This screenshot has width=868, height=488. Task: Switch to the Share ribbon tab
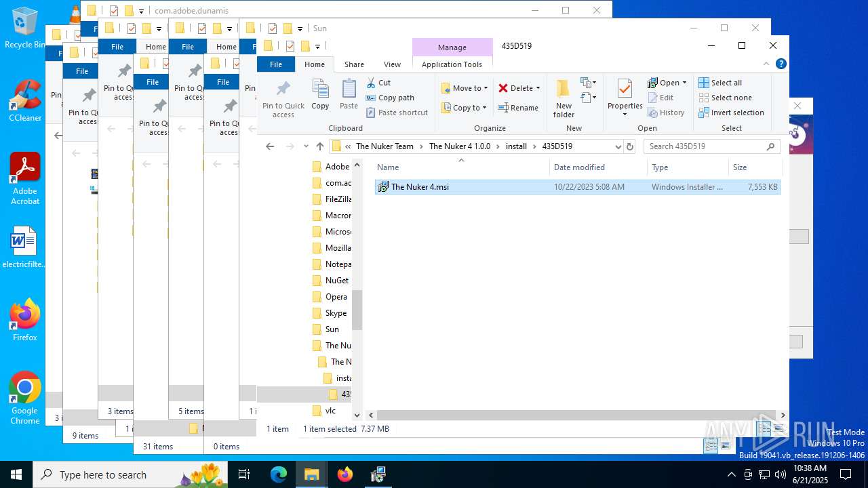pos(354,64)
